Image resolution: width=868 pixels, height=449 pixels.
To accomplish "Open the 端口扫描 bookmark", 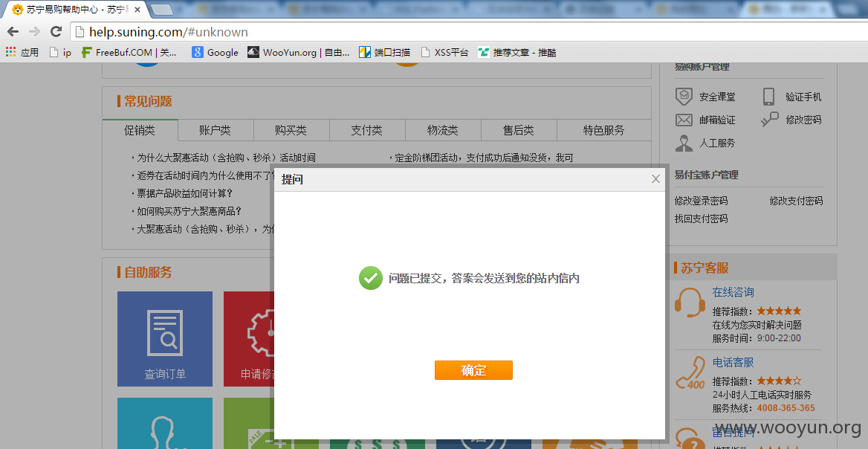I will pyautogui.click(x=385, y=53).
